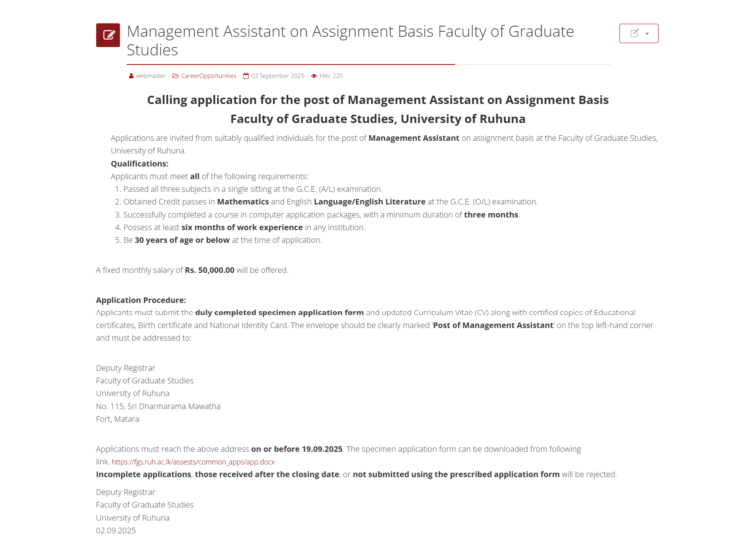Open the CareerOpportunities category link
The height and width of the screenshot is (539, 756).
click(x=209, y=76)
